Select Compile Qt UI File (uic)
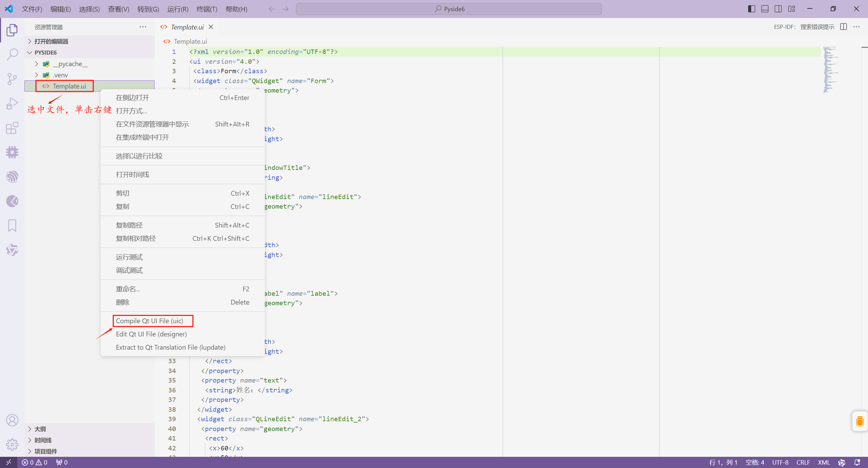868x468 pixels. [x=150, y=321]
